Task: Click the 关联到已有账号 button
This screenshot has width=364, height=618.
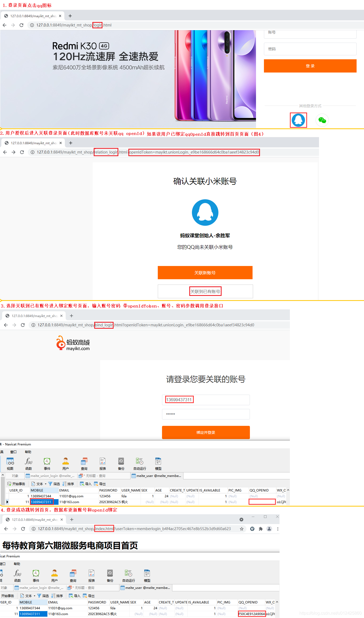Action: (205, 291)
